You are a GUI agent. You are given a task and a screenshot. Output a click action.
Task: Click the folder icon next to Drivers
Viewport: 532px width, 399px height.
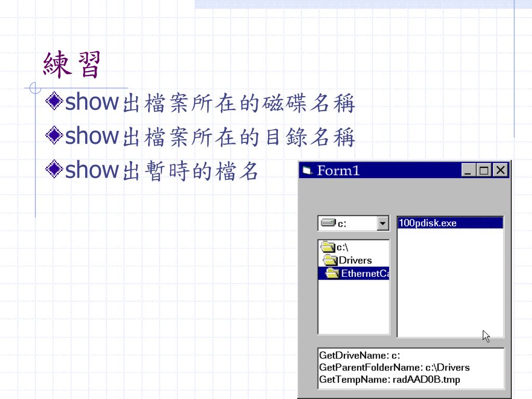[330, 260]
